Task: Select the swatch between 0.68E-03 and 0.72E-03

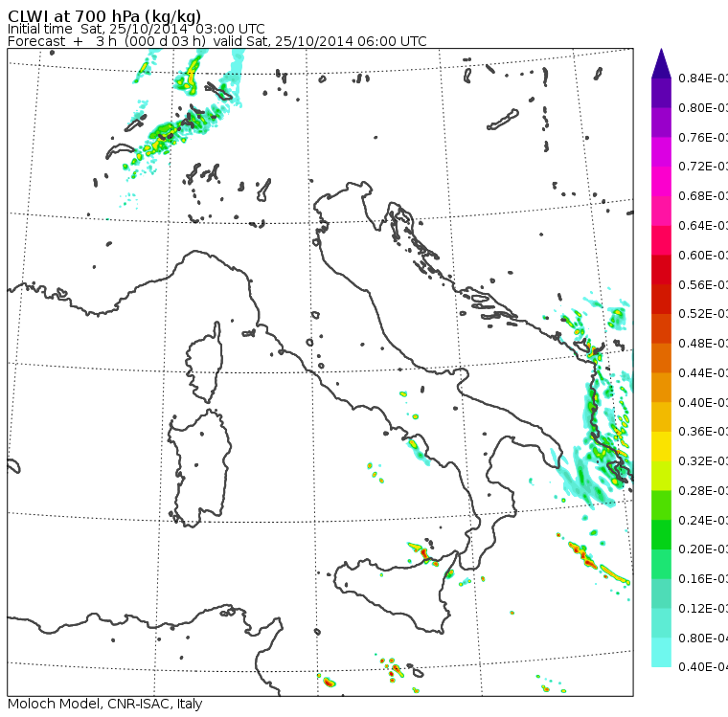Action: (661, 182)
